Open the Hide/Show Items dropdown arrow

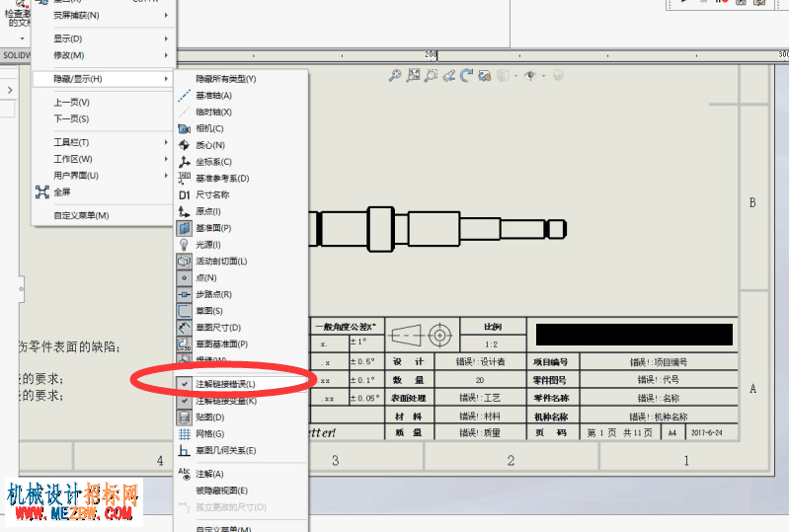(x=543, y=76)
